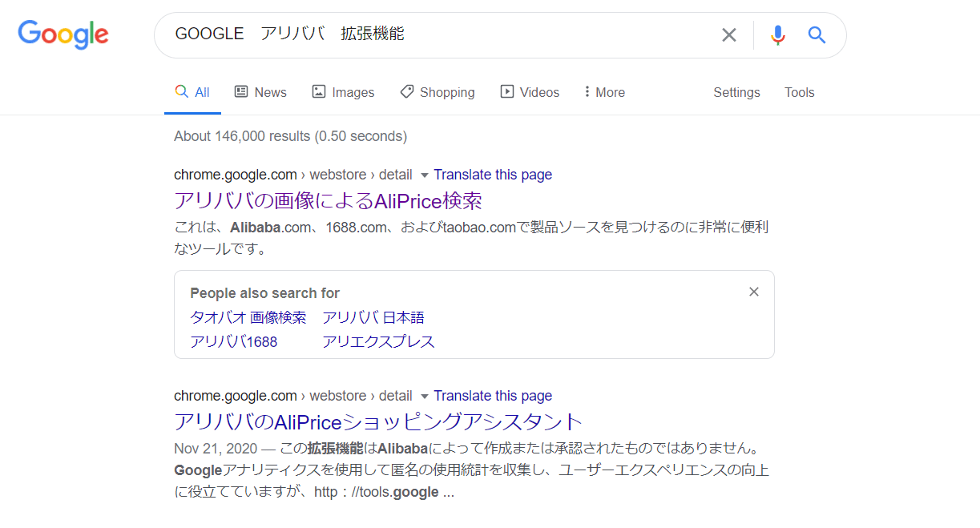Click the blue magnifier search icon
This screenshot has height=528, width=980.
pyautogui.click(x=817, y=34)
